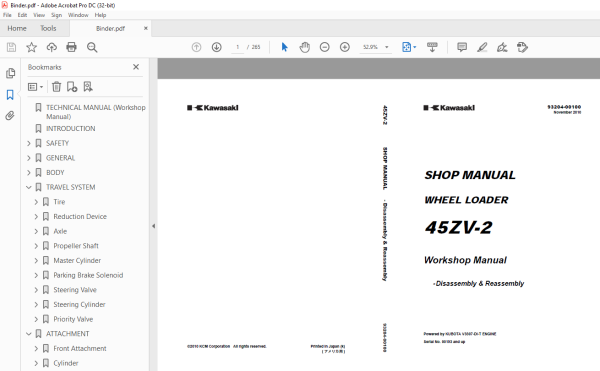Click the page number input field
The height and width of the screenshot is (371, 600).
238,47
